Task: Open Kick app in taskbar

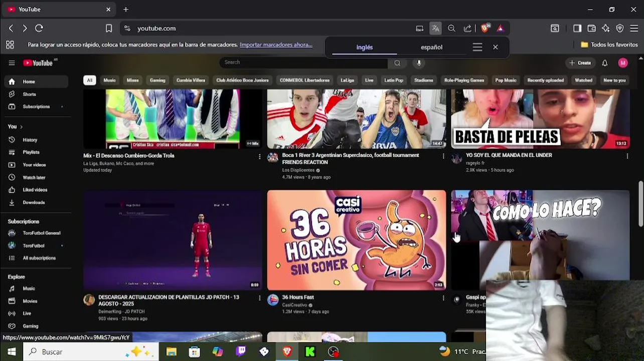Action: click(310, 351)
